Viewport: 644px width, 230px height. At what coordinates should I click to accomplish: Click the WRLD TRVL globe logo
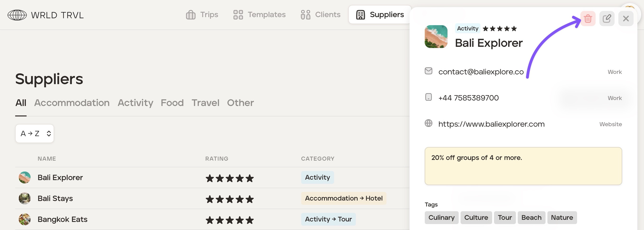pos(17,15)
